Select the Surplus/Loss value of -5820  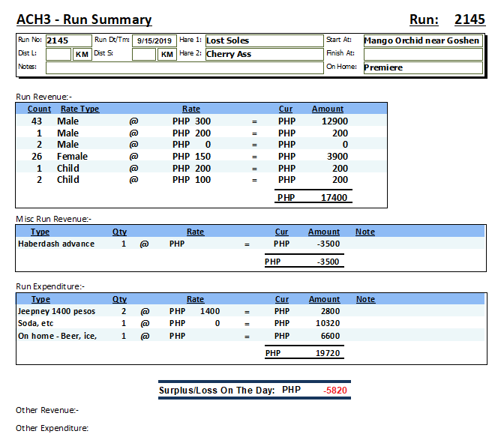334,391
